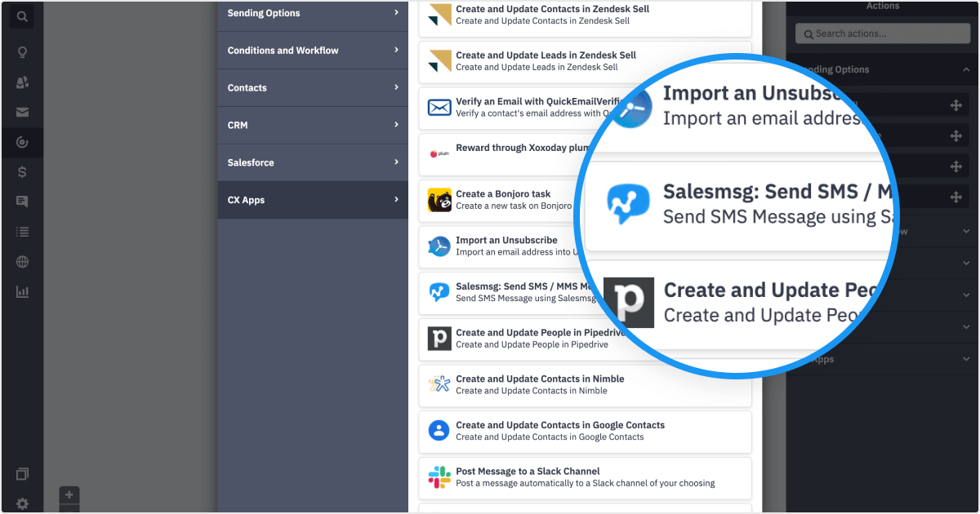Viewport: 980px width, 514px height.
Task: Click the Google Contacts avatar icon
Action: (439, 431)
